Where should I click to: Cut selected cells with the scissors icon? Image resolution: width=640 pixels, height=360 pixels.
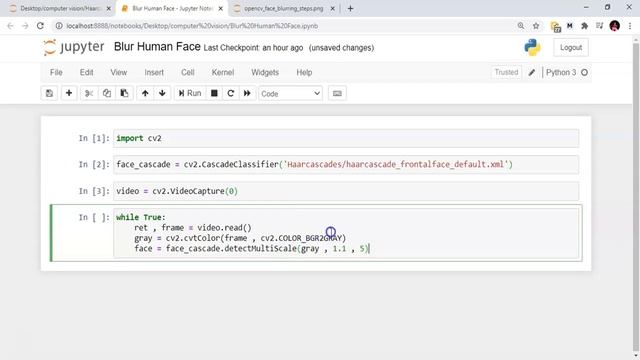[89, 93]
